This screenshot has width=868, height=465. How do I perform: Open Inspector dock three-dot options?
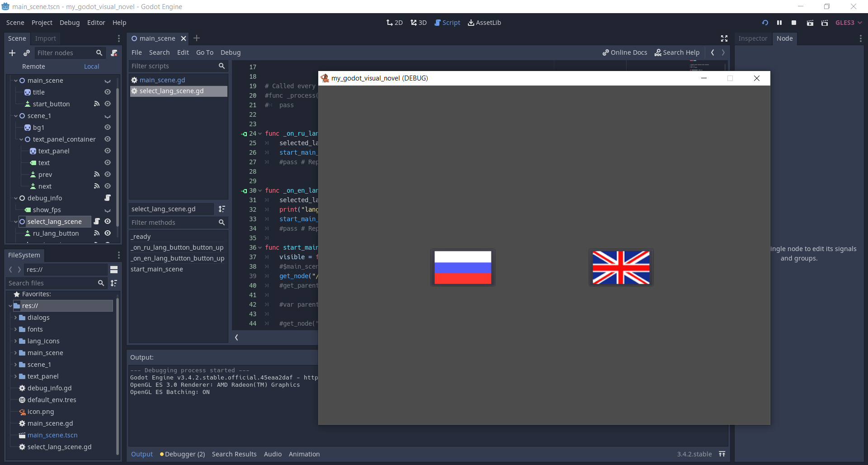coord(860,38)
